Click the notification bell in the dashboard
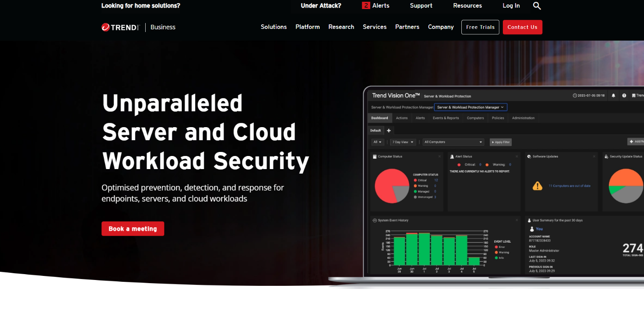644x321 pixels. [613, 96]
